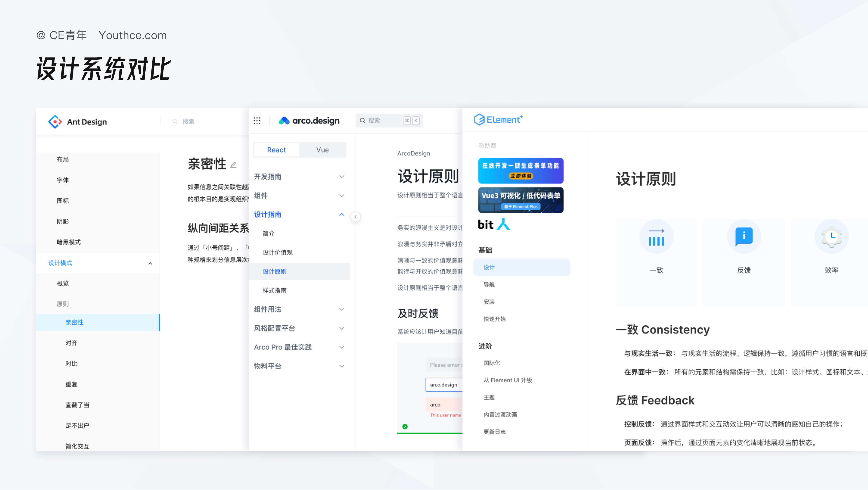Image resolution: width=868 pixels, height=490 pixels.
Task: Switch framework toggle to Vue
Action: pos(322,150)
